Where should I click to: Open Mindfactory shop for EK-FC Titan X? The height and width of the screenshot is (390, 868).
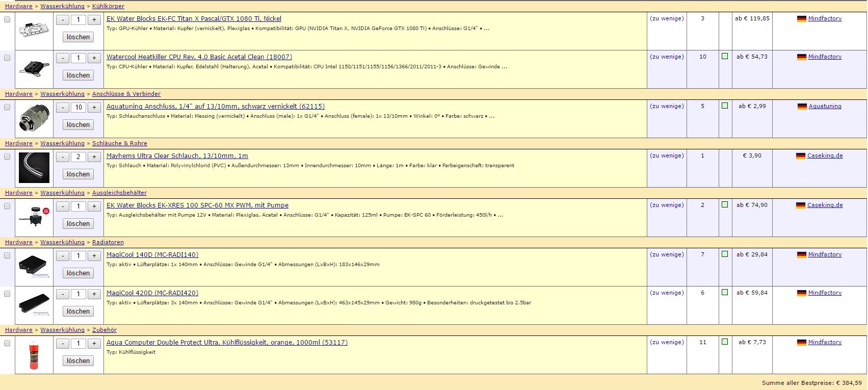(x=825, y=19)
